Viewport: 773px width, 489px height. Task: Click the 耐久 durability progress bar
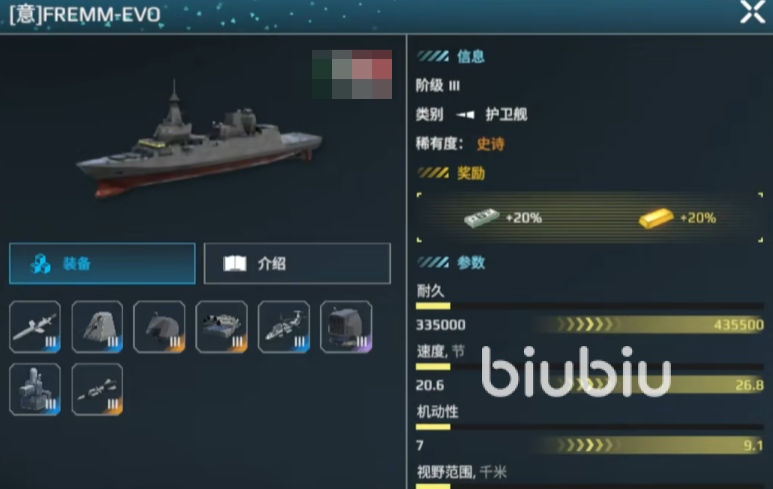point(590,306)
